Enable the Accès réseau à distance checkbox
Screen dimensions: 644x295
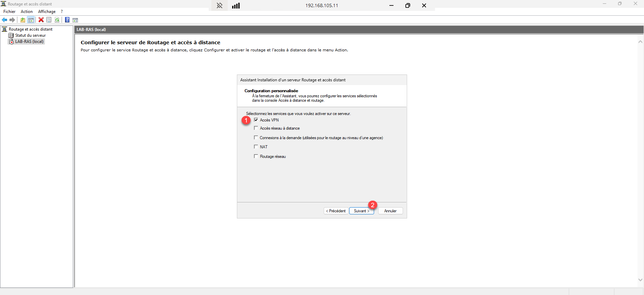tap(256, 128)
